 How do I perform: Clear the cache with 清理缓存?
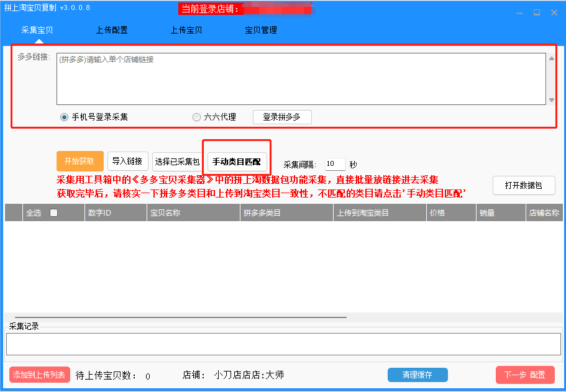418,375
